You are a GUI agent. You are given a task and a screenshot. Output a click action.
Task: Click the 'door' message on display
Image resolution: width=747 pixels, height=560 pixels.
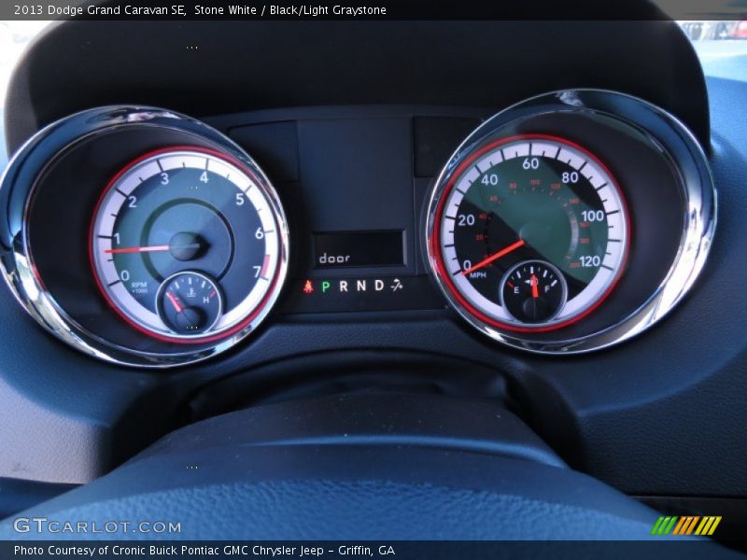(334, 259)
